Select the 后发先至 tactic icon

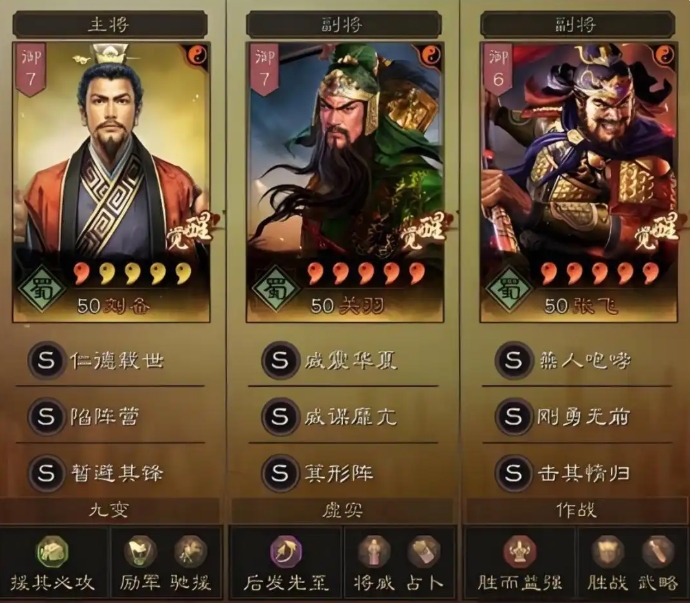tap(286, 552)
